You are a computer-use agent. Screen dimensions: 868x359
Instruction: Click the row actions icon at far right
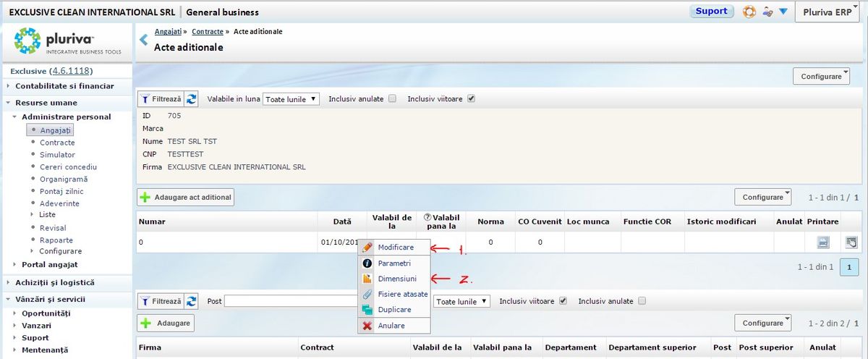(851, 242)
